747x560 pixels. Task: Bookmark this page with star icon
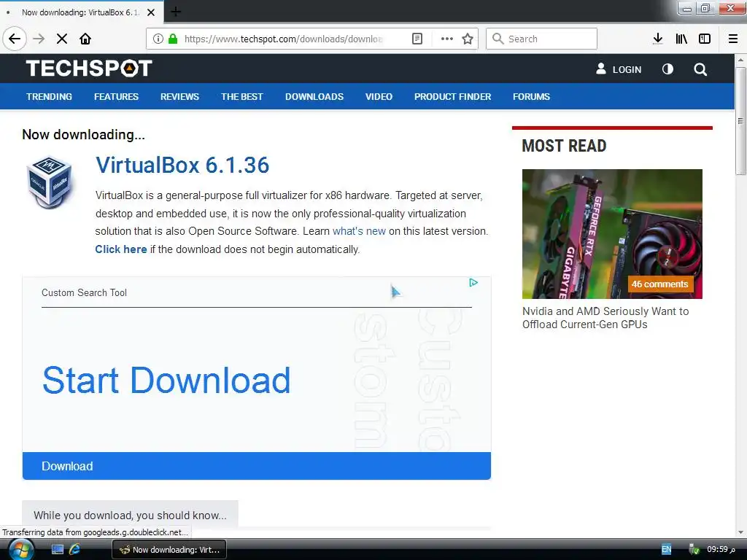point(468,39)
